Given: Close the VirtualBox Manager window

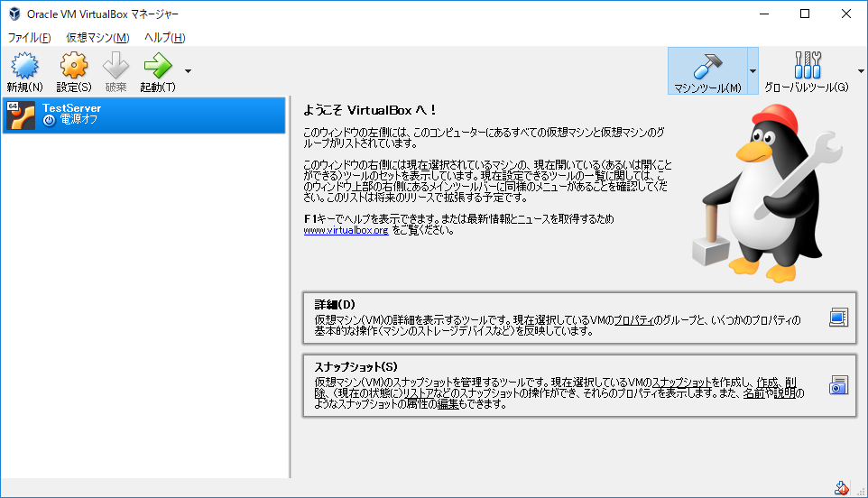Looking at the screenshot, I should [845, 14].
